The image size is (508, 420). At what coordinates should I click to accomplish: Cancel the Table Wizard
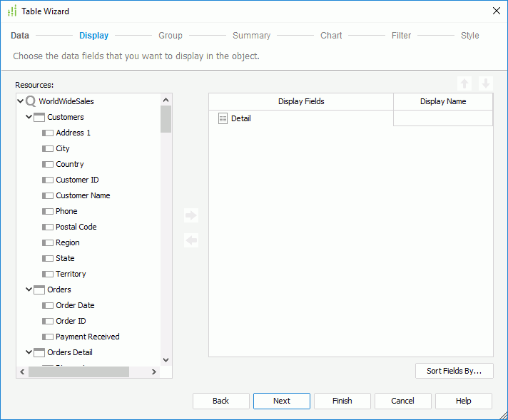402,401
